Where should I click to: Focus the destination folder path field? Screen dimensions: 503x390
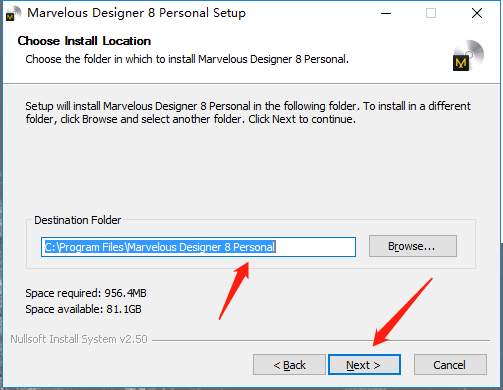coord(198,247)
